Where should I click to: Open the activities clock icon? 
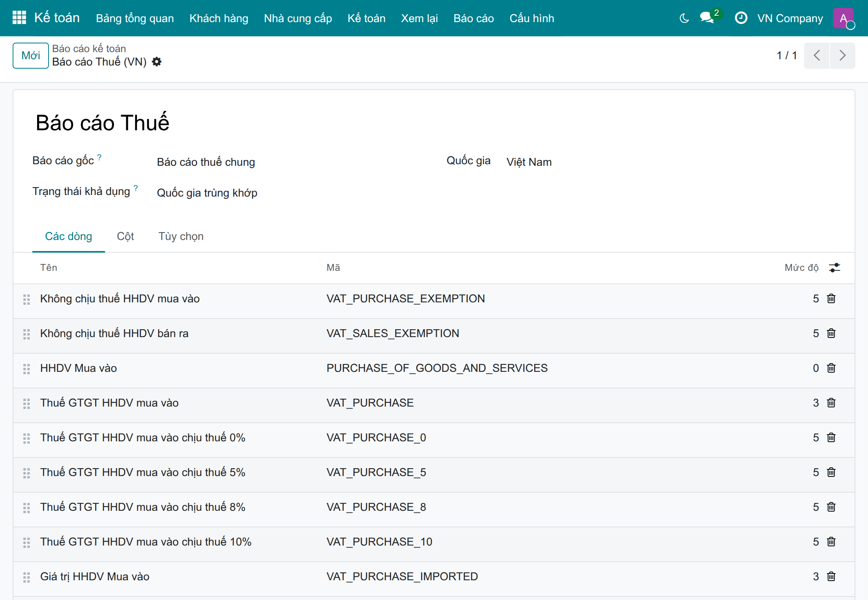[x=741, y=18]
